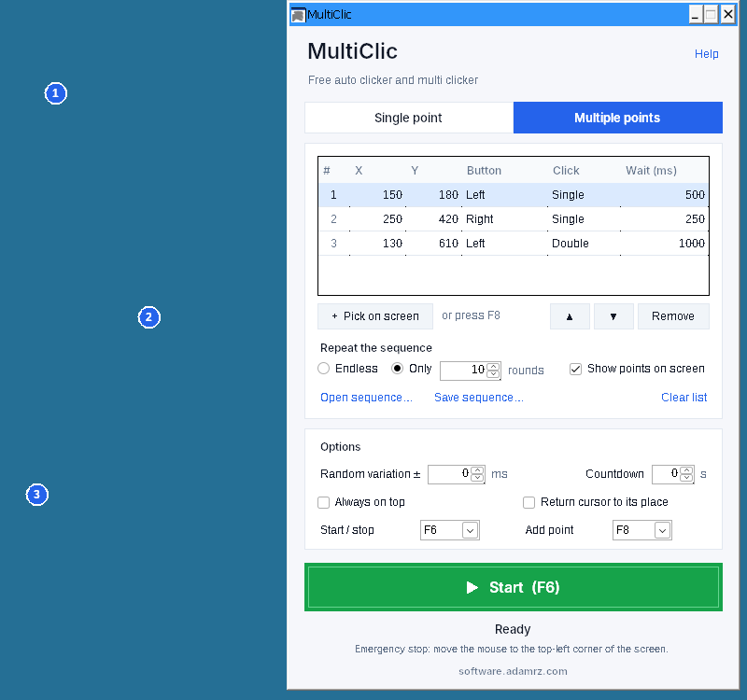The height and width of the screenshot is (700, 747).
Task: Remove the selected point
Action: click(673, 316)
